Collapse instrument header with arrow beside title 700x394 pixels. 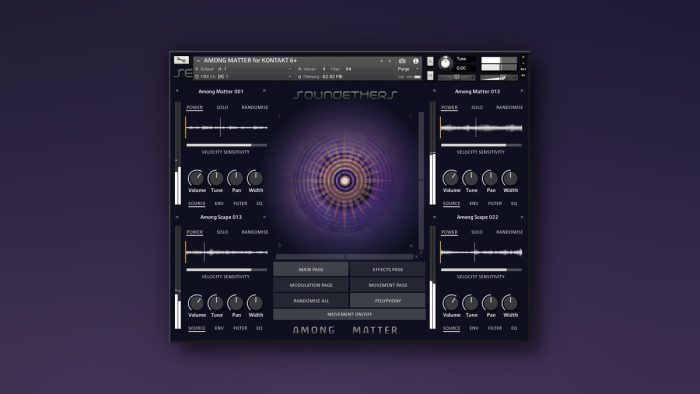tap(198, 61)
